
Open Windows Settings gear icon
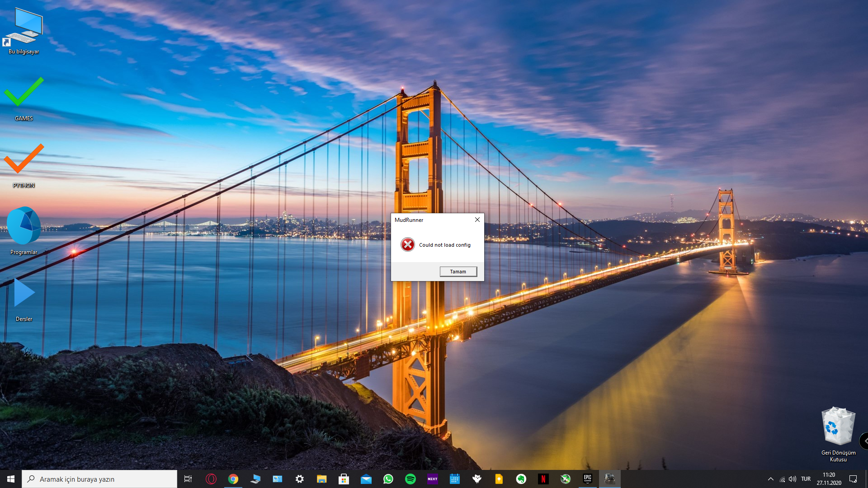click(300, 479)
